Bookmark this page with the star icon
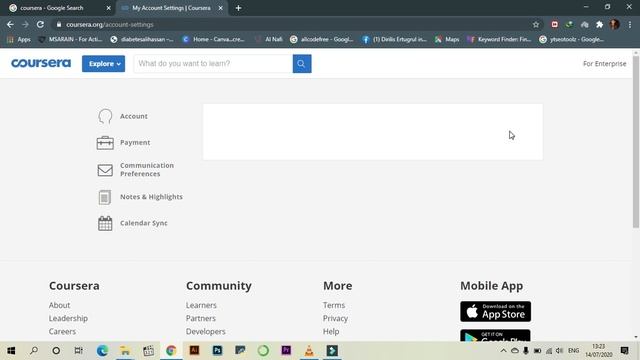 coord(536,24)
